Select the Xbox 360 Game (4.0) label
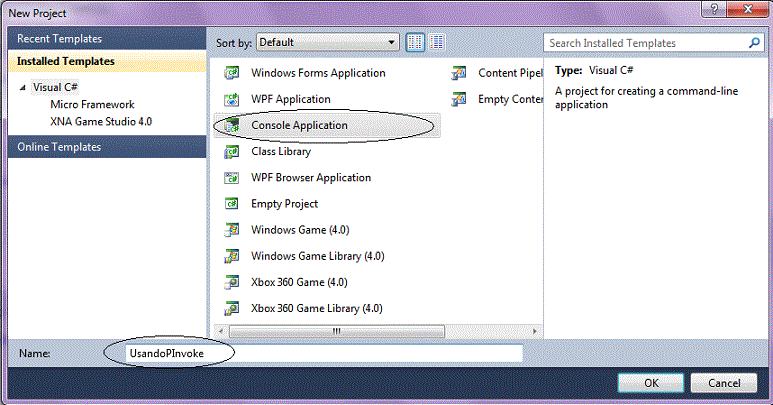 click(x=299, y=282)
